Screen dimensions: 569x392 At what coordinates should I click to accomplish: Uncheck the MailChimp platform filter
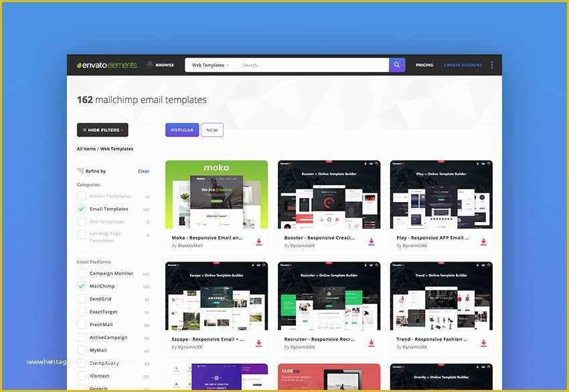tap(82, 286)
